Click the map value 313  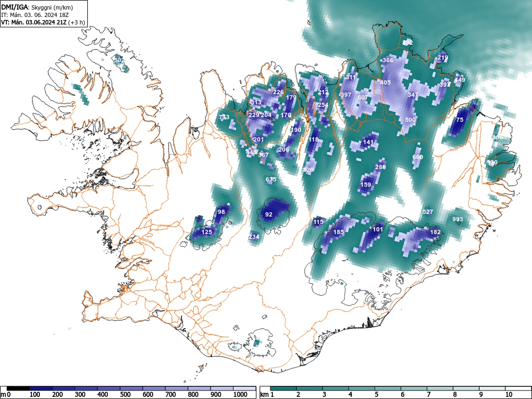point(256,103)
